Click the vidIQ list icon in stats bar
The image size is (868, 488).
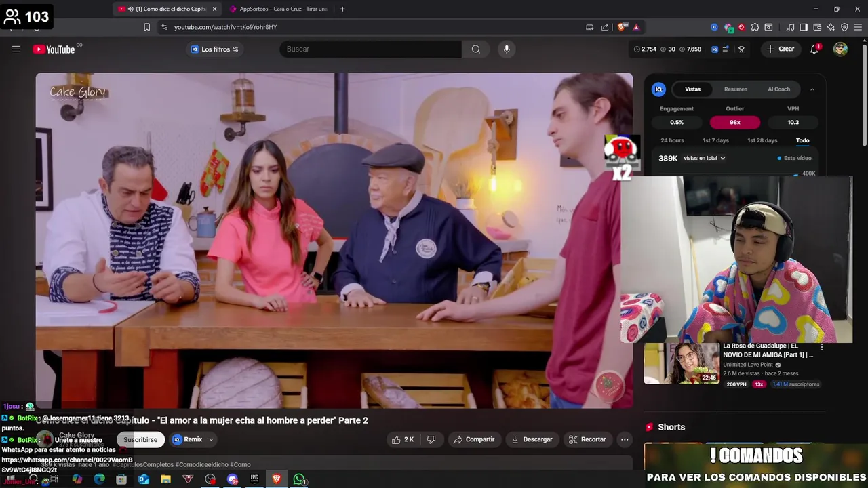[726, 49]
